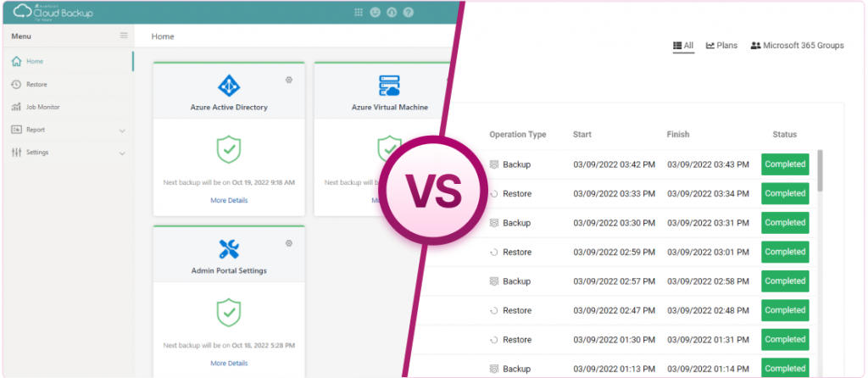The image size is (868, 378).
Task: Click the Restore clock icon in sidebar
Action: pyautogui.click(x=17, y=84)
